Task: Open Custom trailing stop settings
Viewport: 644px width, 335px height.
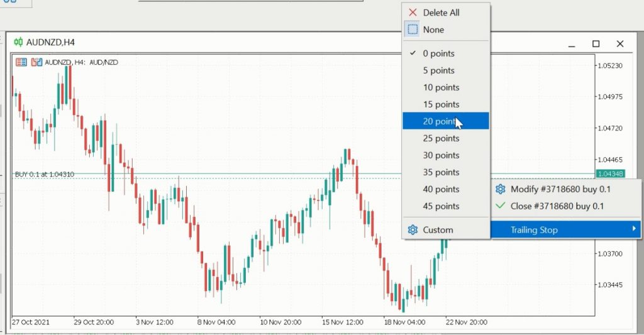Action: pyautogui.click(x=446, y=230)
